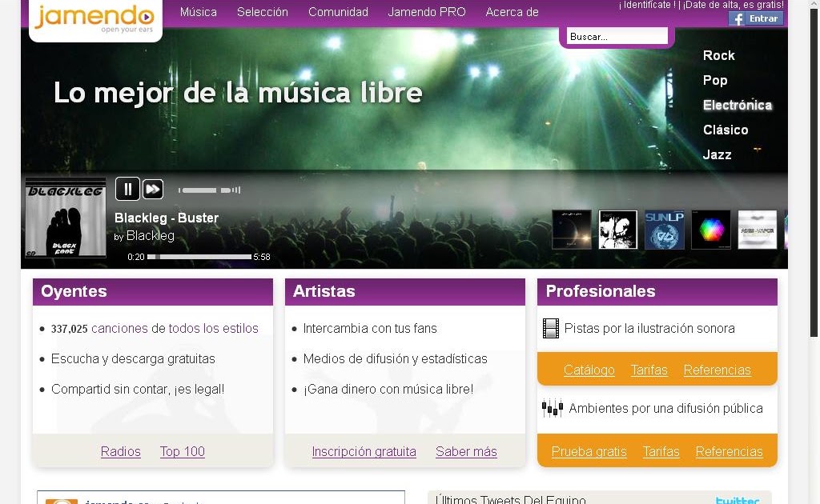Click the Artistas panel heading
Image resolution: width=820 pixels, height=504 pixels.
pos(404,291)
